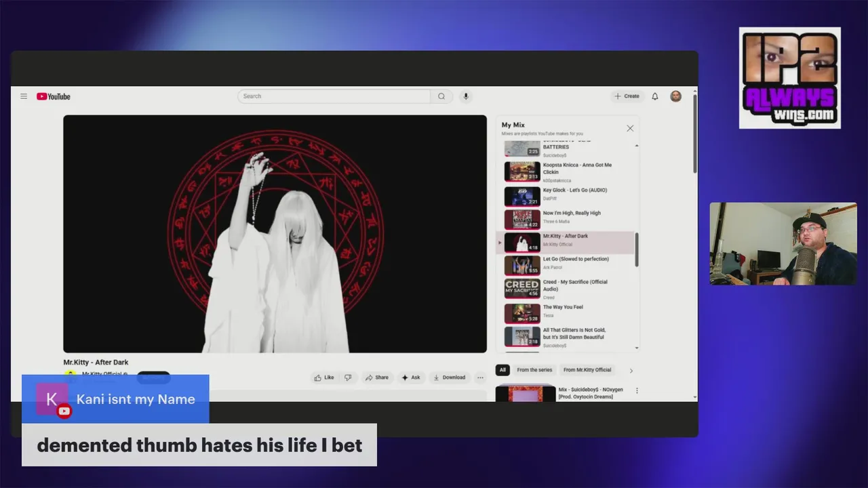
Task: Click the Create button
Action: pos(627,96)
